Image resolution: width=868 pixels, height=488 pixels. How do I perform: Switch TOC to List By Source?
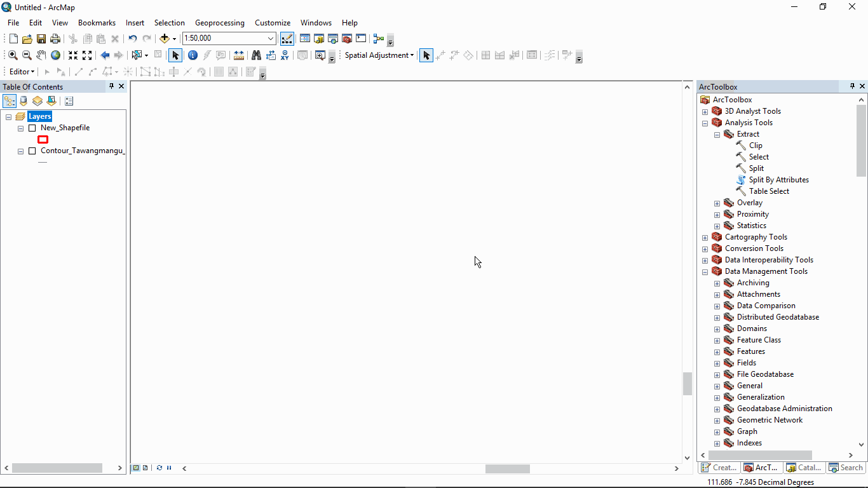[24, 101]
